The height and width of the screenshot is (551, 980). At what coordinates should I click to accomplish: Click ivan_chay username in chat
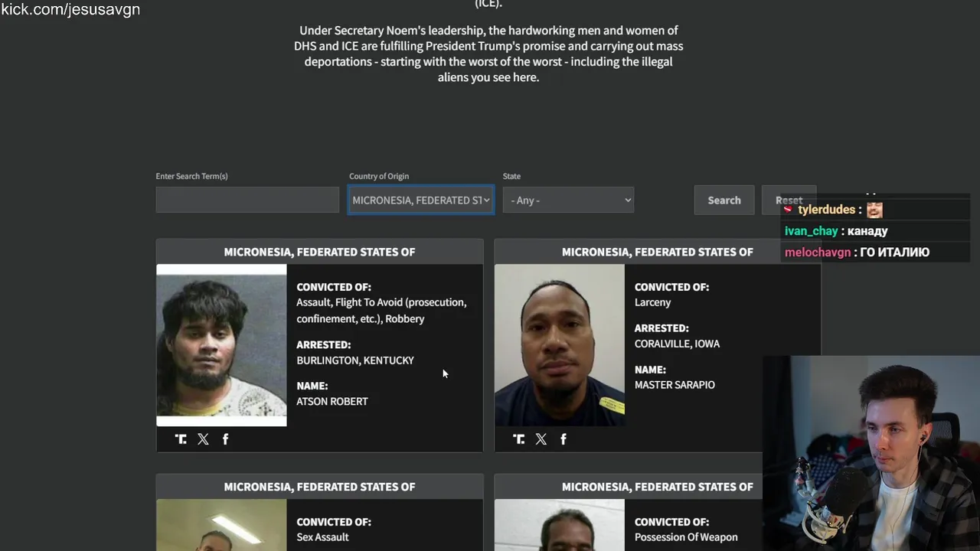point(812,231)
